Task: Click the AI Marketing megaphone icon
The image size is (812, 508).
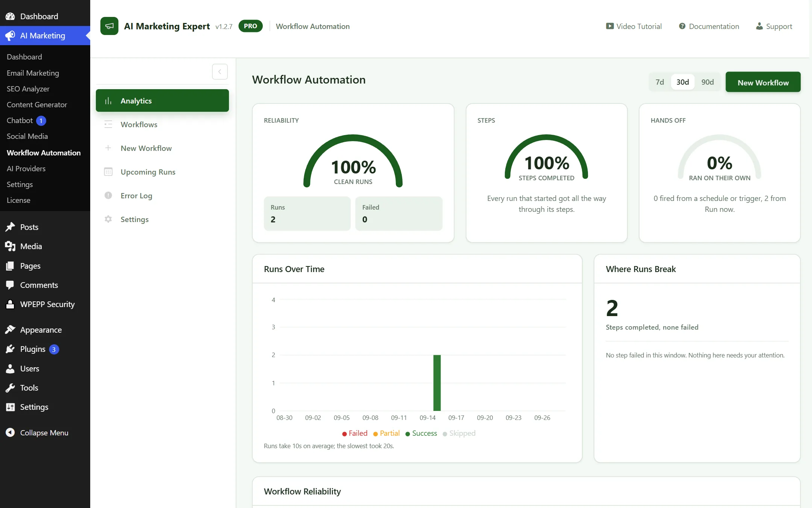Action: pos(10,35)
